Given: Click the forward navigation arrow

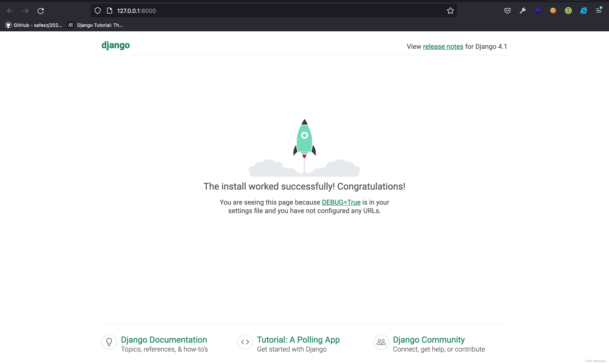Looking at the screenshot, I should [x=25, y=11].
